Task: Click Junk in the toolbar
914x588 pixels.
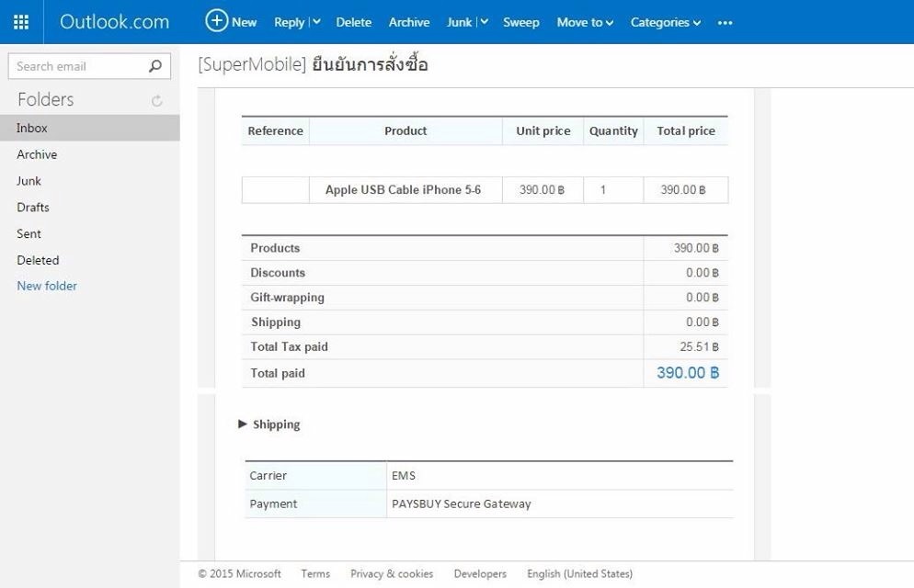Action: 460,22
